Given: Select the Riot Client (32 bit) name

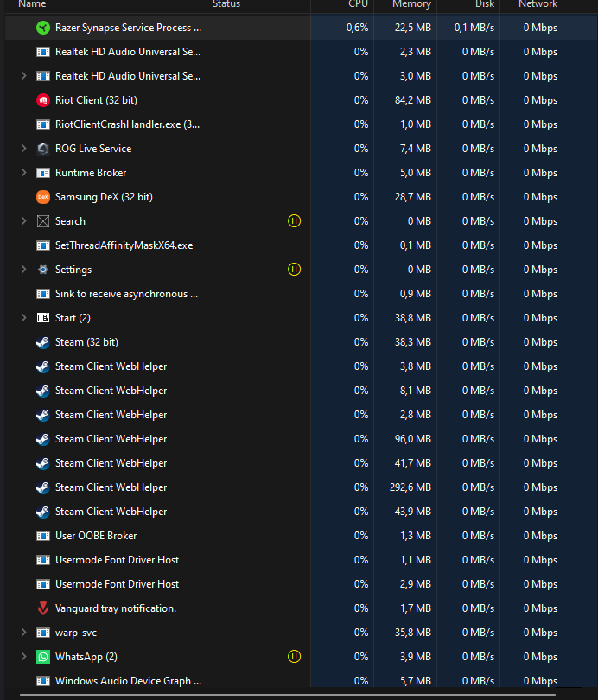Looking at the screenshot, I should point(96,100).
